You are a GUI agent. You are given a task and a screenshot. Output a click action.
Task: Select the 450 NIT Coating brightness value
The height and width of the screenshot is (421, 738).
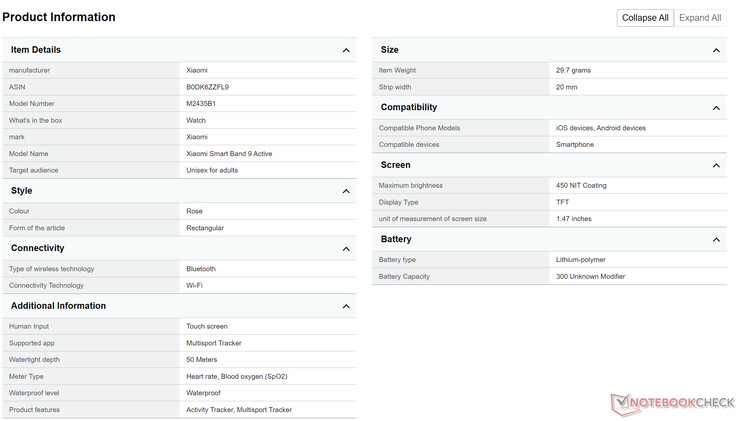(581, 185)
